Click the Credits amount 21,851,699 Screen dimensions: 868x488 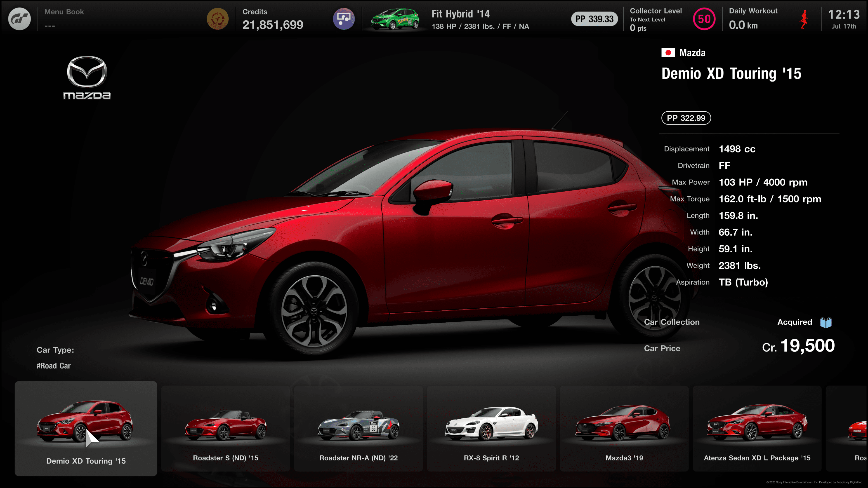[273, 25]
